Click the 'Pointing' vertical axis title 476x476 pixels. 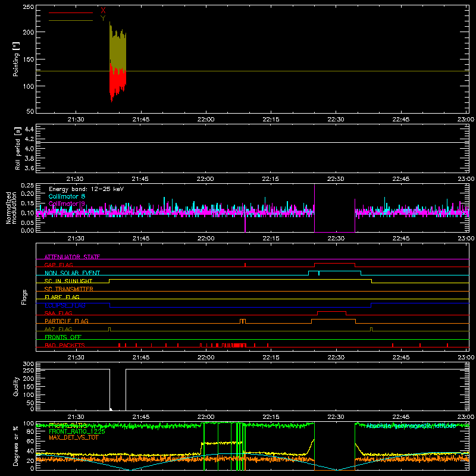16,59
